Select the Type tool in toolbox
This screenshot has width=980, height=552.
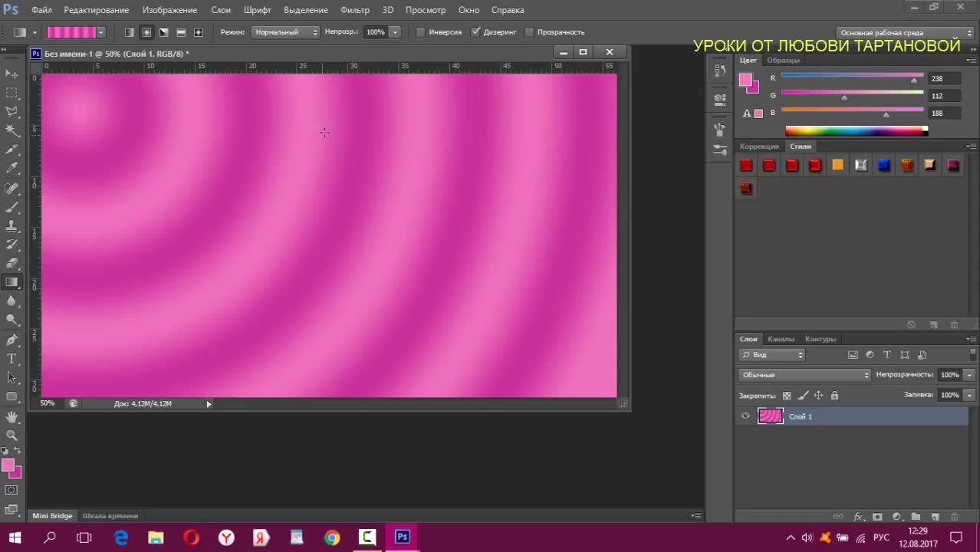(x=12, y=358)
